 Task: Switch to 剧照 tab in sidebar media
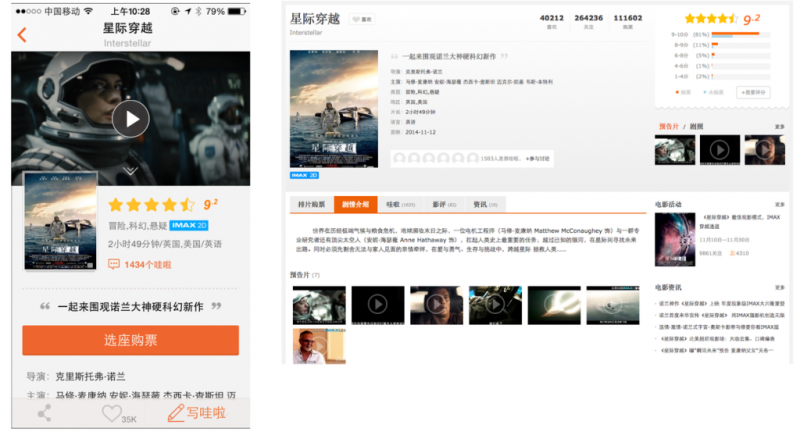[696, 126]
